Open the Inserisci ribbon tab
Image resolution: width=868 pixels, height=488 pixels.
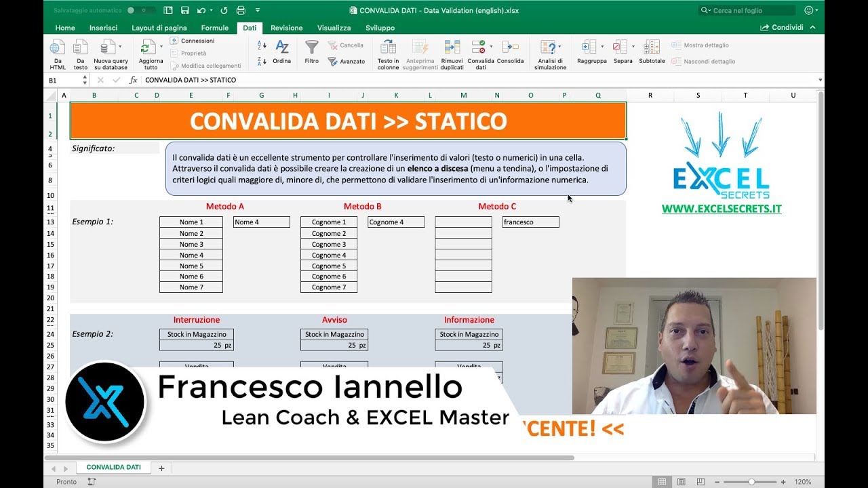[103, 28]
